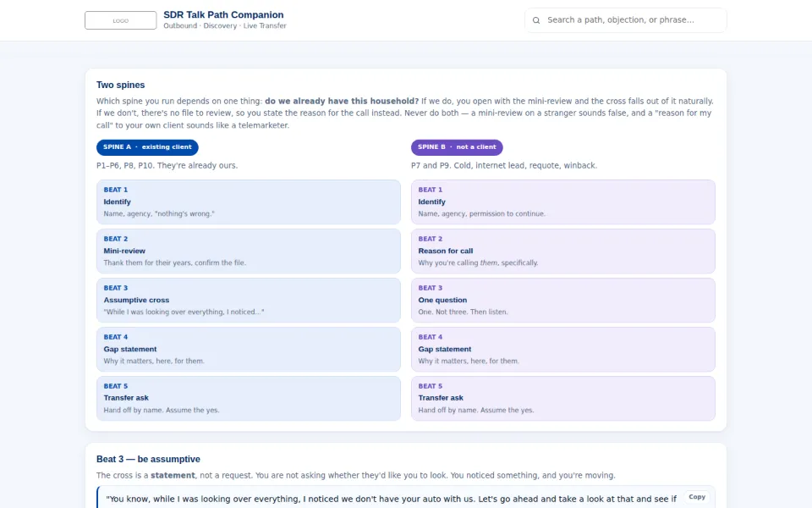The width and height of the screenshot is (812, 508).
Task: Open Spine A Beat 3 Assumptive cross card
Action: (x=249, y=300)
